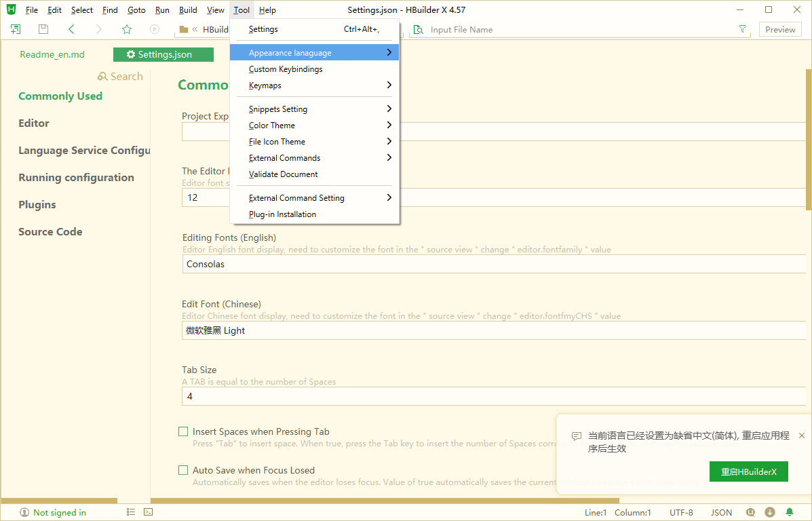Expand the Appearance lanaguage submenu

(314, 53)
